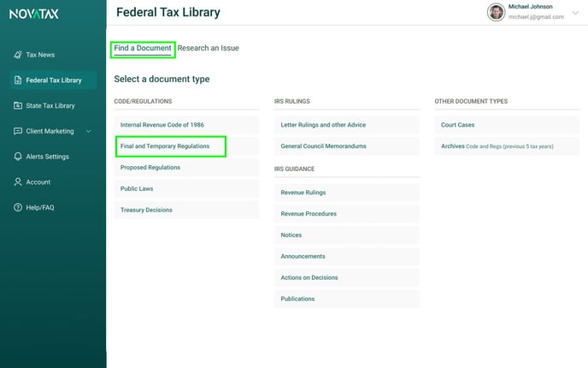This screenshot has width=588, height=368.
Task: Open Alerts Settings page
Action: coord(53,157)
